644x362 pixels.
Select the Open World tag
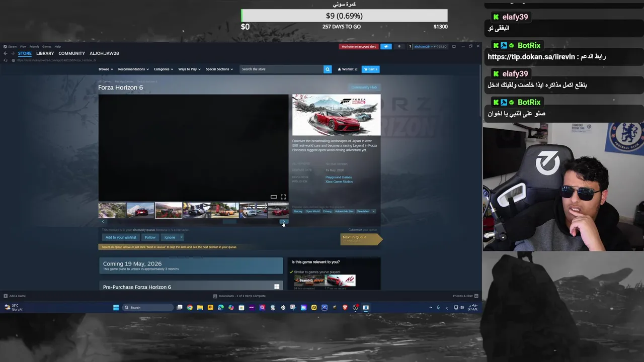point(312,211)
